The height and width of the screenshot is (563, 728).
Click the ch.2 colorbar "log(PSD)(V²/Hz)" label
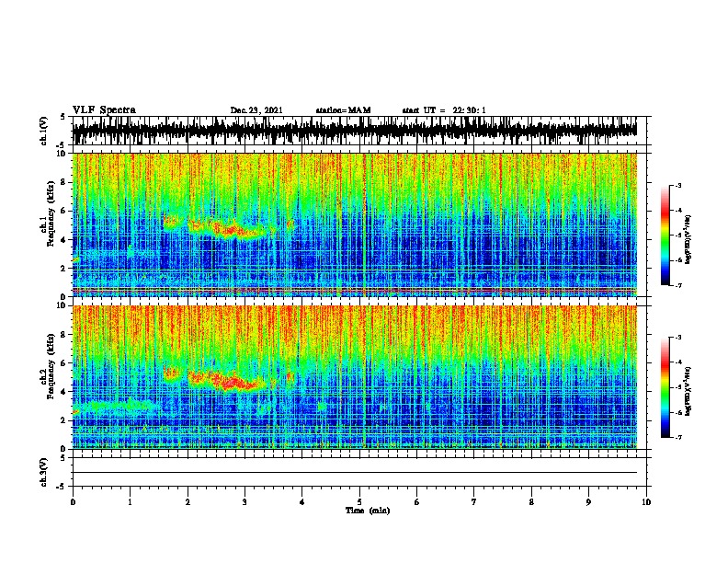[x=688, y=392]
